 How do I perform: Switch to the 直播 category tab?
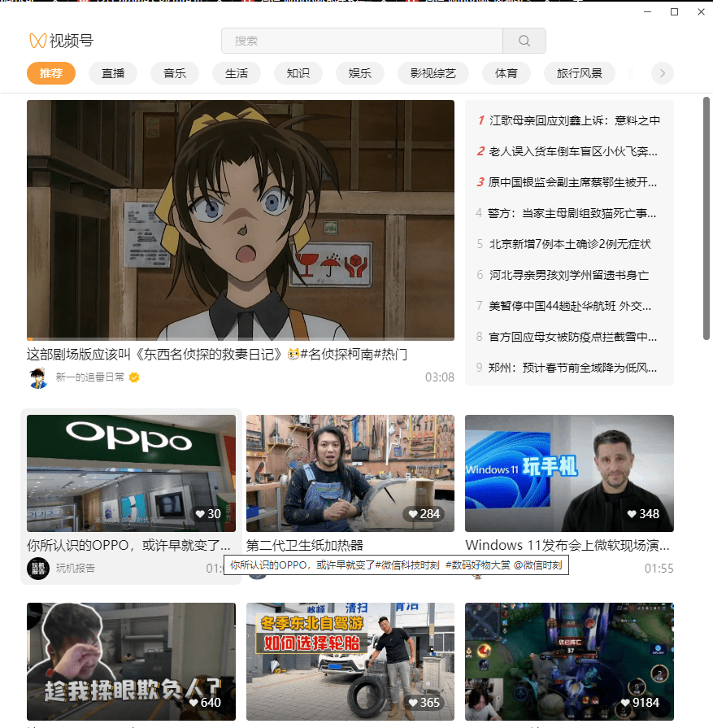113,73
